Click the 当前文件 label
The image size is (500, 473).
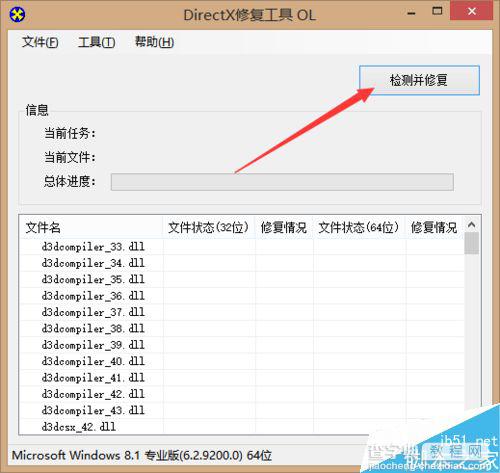click(x=70, y=157)
